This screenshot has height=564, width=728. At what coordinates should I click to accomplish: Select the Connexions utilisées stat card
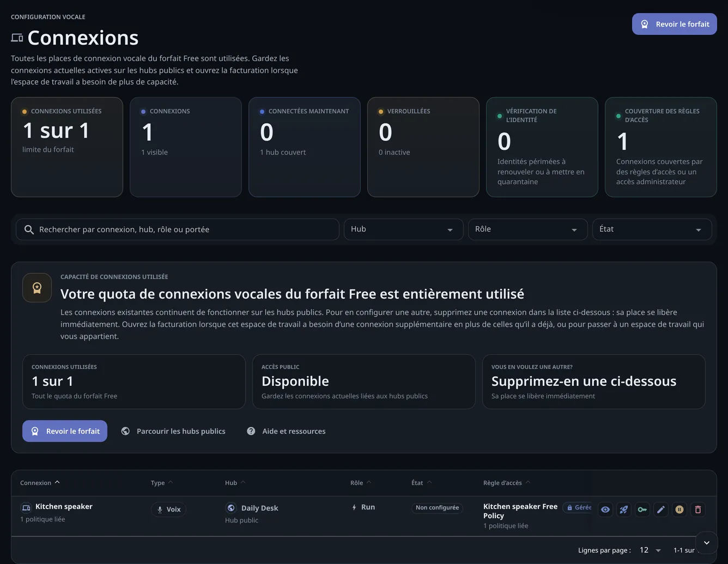tap(67, 147)
